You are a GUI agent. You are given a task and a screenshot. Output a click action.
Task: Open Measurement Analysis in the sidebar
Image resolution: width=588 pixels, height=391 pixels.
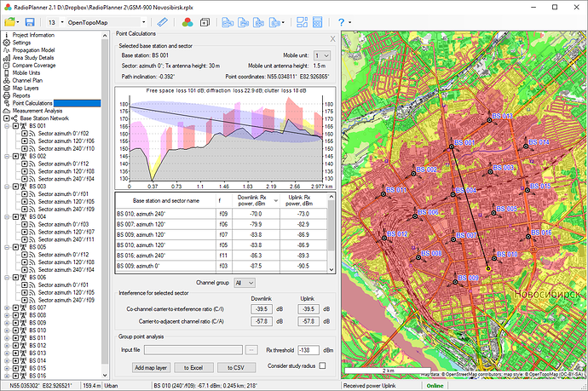click(x=37, y=111)
